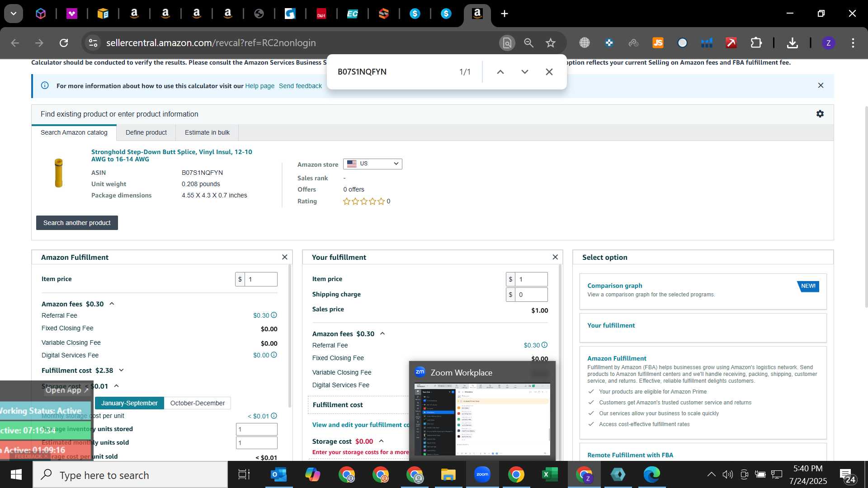
Task: Open the Amazon store US dropdown
Action: click(x=373, y=164)
